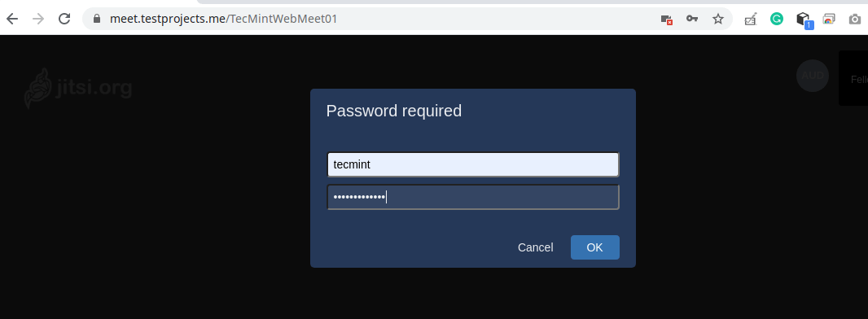Click the AUD avatar circle
Image resolution: width=868 pixels, height=319 pixels.
[x=813, y=76]
